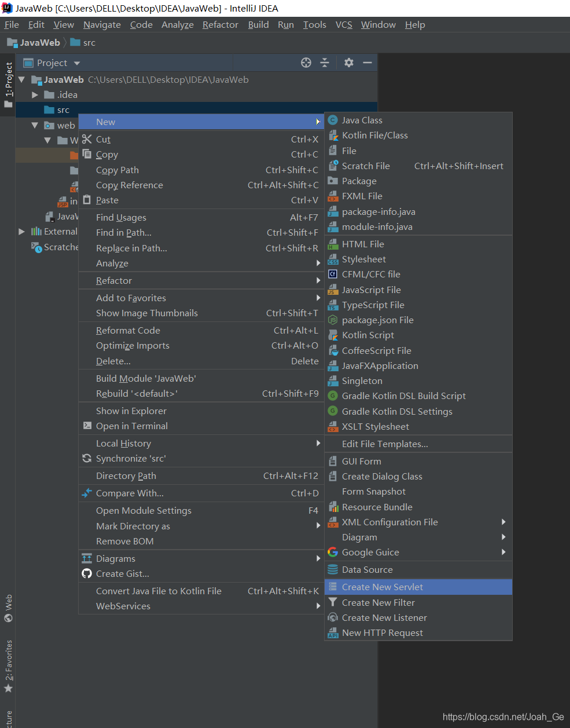Click the Scratch File icon
Screen dimensions: 570x728
[333, 166]
